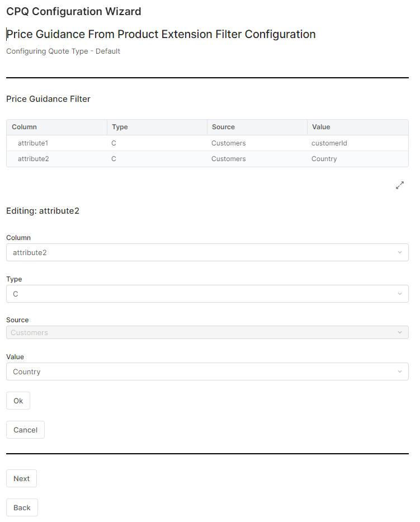Click the chevron arrow of Value dropdown

pyautogui.click(x=399, y=371)
